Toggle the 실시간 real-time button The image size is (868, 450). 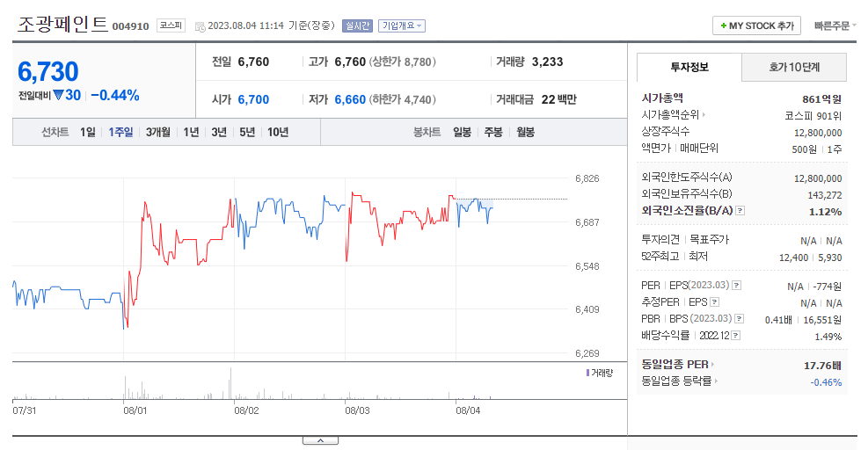[357, 26]
